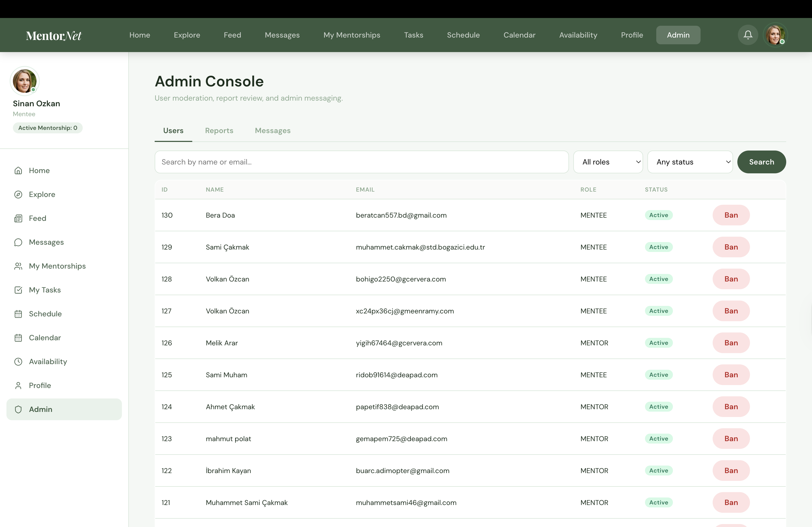This screenshot has width=812, height=527.
Task: Ban user İbrahim Kayan
Action: (731, 470)
